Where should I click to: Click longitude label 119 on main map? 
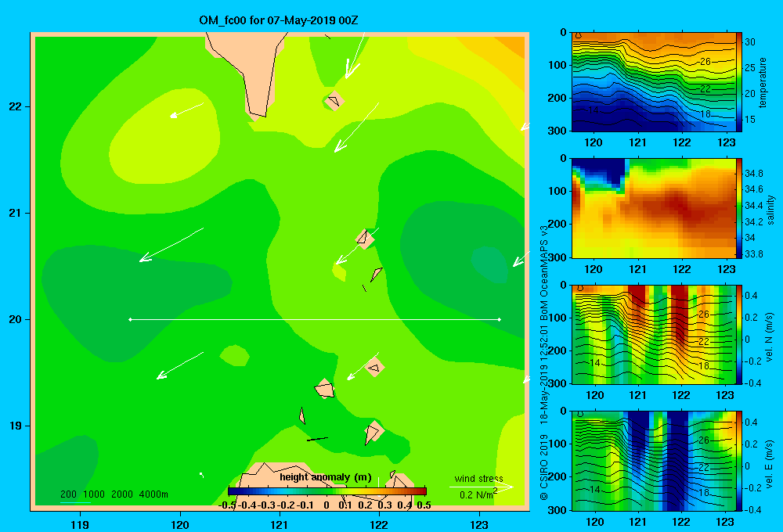coord(80,524)
